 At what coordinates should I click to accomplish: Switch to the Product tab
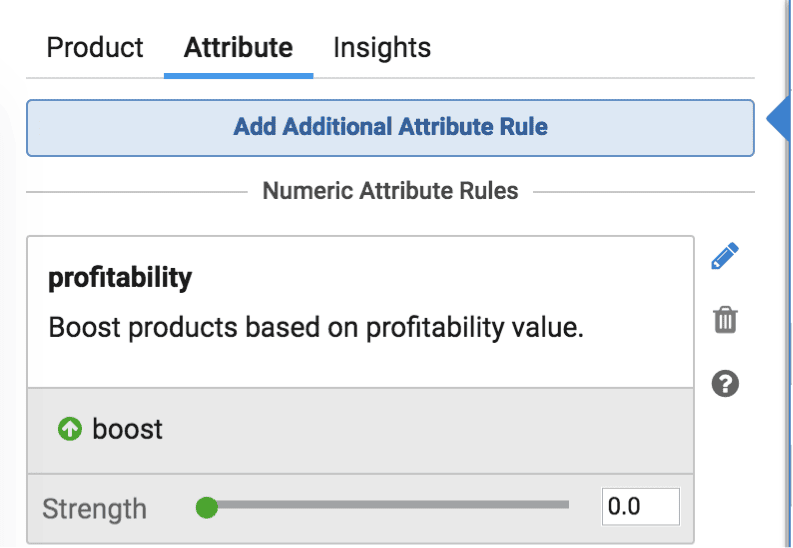tap(95, 48)
